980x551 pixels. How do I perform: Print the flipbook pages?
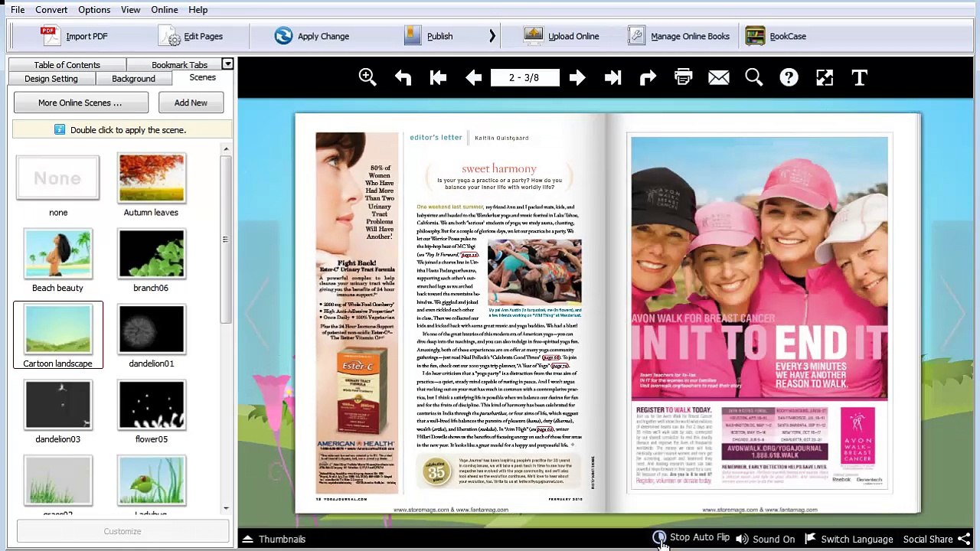click(x=683, y=77)
